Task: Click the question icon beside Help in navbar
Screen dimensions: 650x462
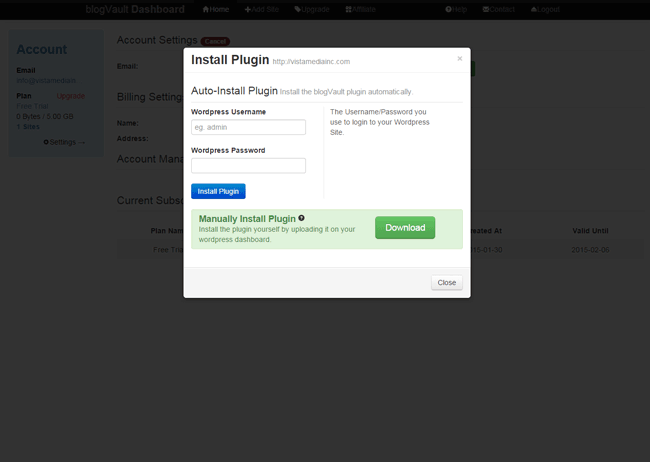Action: tap(448, 9)
